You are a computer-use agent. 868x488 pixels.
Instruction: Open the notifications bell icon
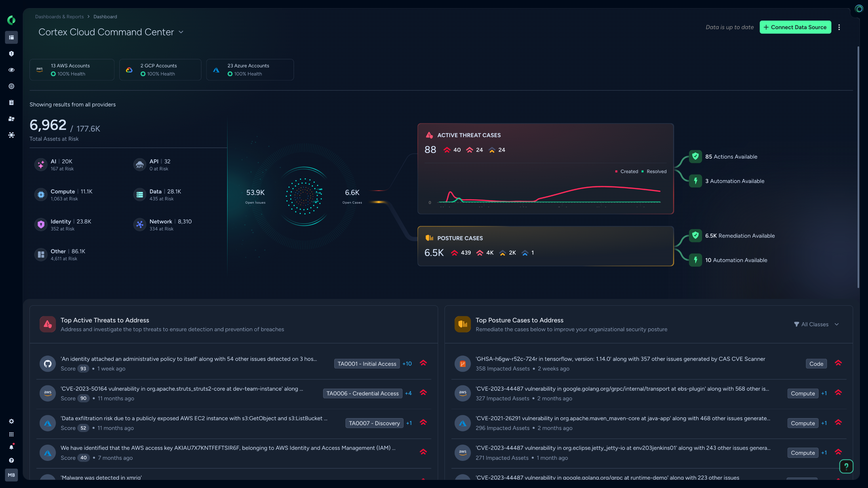pyautogui.click(x=11, y=447)
